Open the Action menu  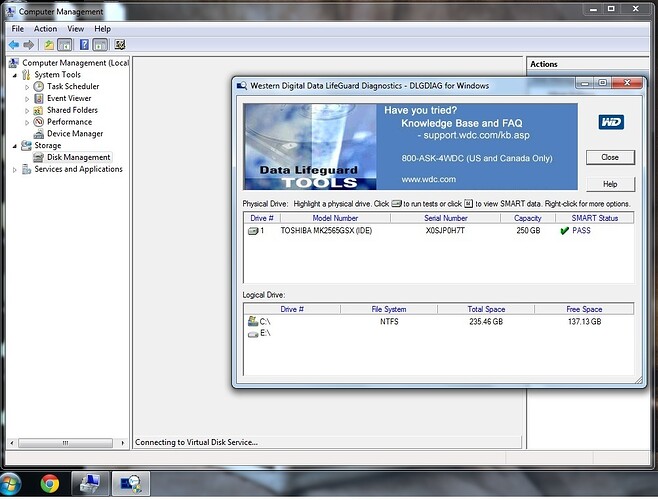coord(45,29)
